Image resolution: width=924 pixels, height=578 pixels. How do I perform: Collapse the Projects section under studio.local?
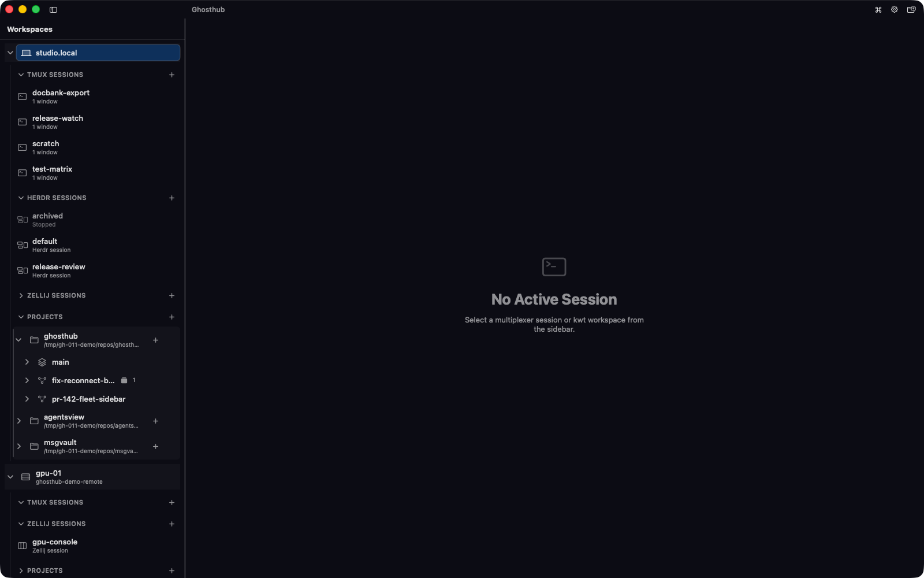[x=21, y=317]
